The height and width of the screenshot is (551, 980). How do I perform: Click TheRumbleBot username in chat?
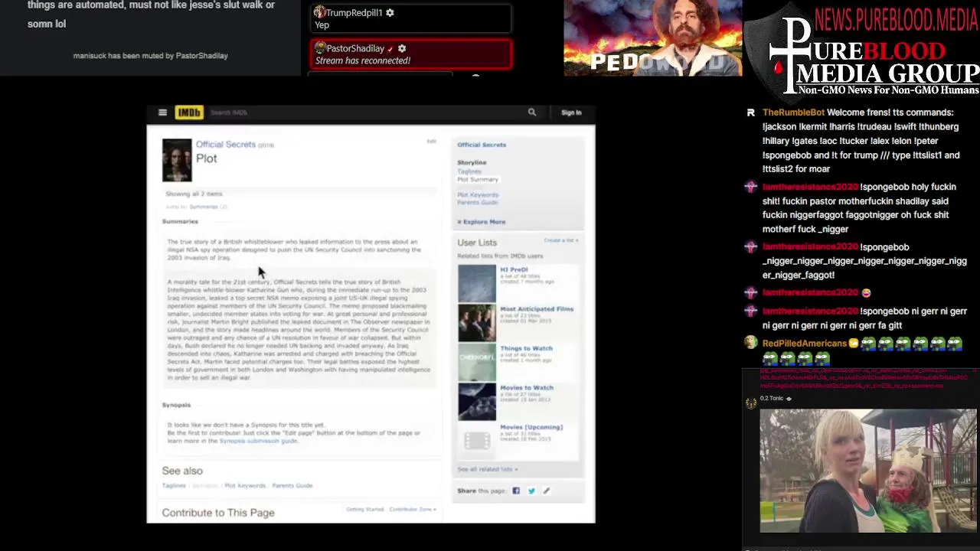point(793,112)
